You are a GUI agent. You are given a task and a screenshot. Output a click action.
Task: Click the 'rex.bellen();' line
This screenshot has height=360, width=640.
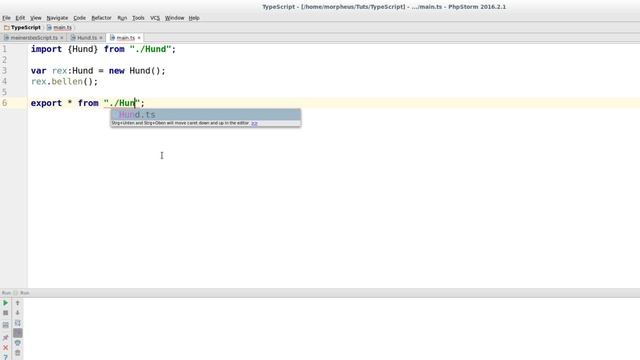click(x=64, y=82)
